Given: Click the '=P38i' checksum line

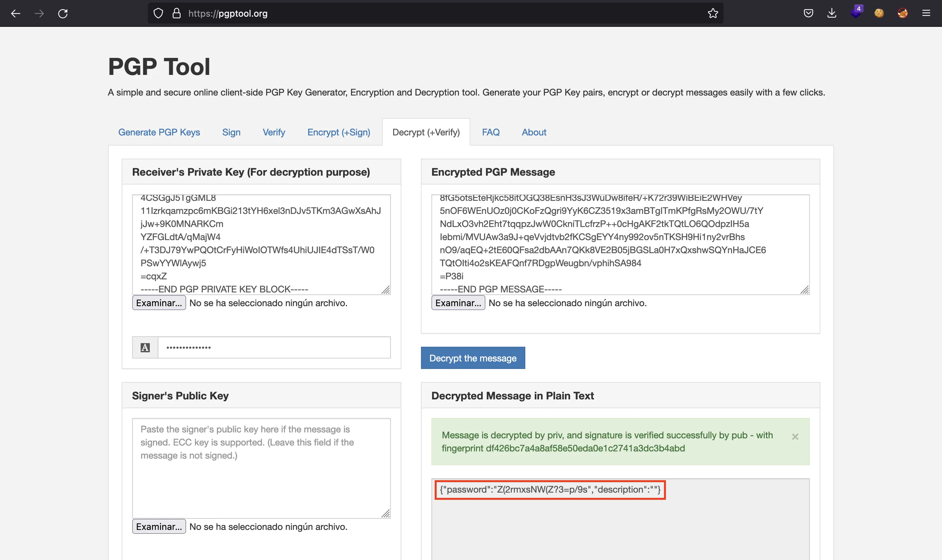Looking at the screenshot, I should tap(451, 276).
